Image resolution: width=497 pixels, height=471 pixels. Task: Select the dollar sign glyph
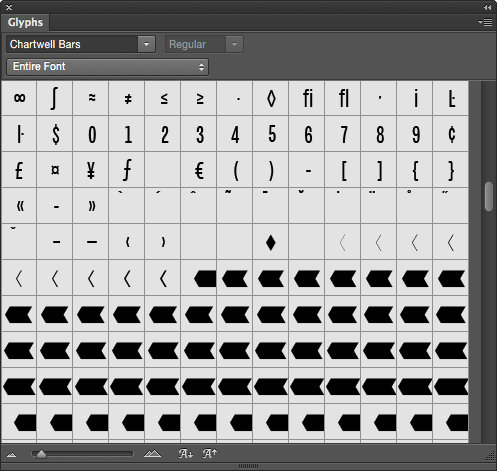[x=55, y=134]
